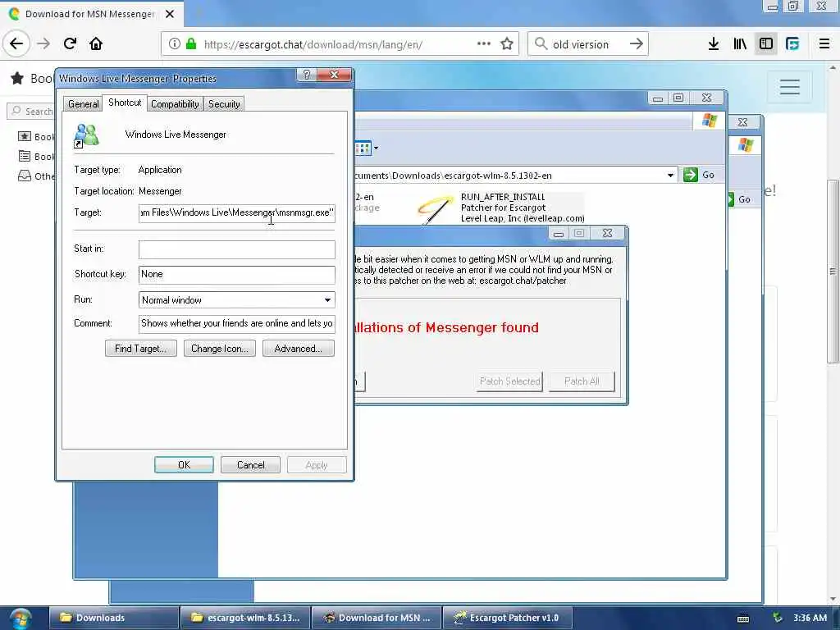Open synced tabs icon in toolbar
The image size is (840, 630).
(792, 43)
